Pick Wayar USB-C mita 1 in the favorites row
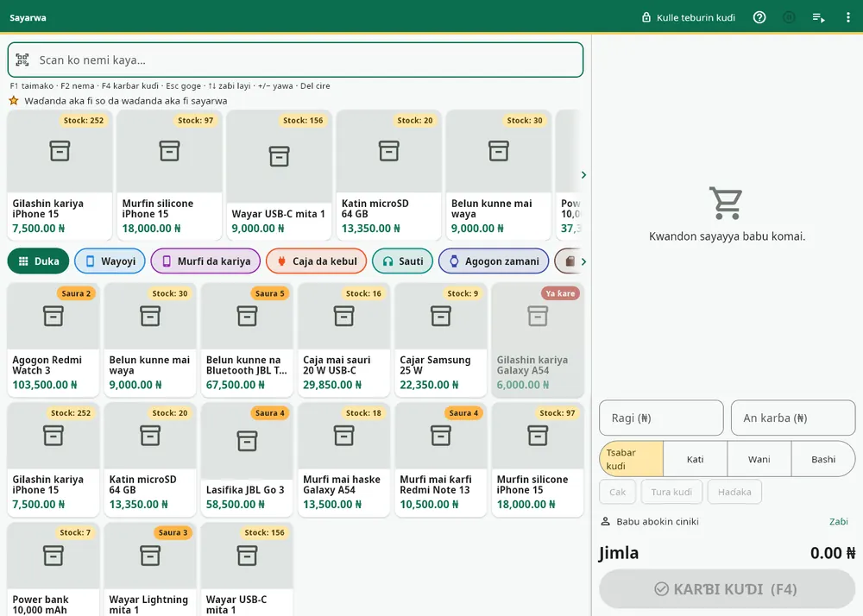 point(279,175)
